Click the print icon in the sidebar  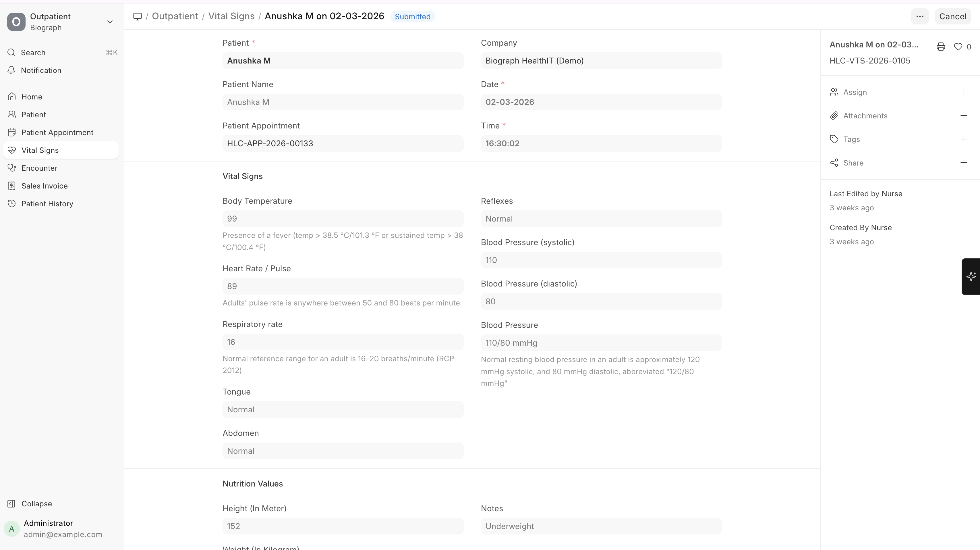[940, 47]
